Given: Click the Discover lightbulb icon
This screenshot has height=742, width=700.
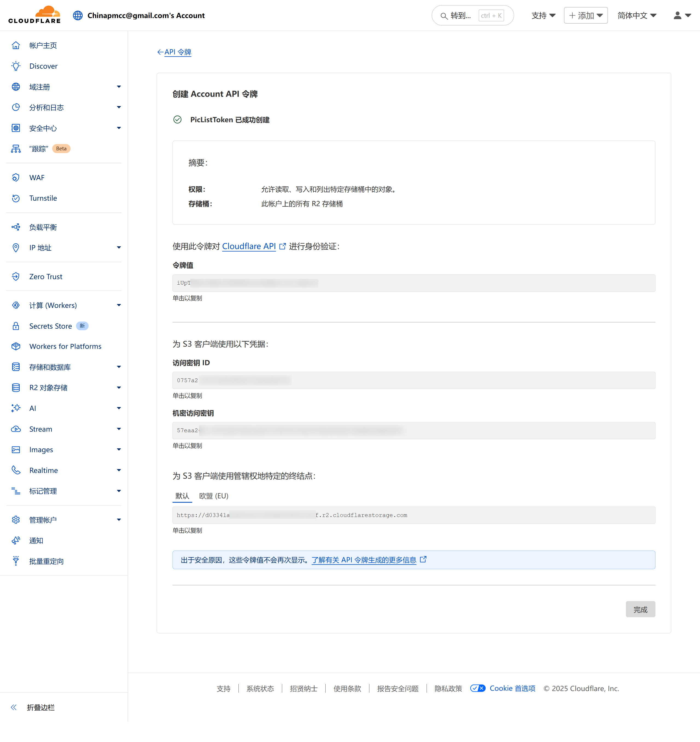Looking at the screenshot, I should (16, 66).
